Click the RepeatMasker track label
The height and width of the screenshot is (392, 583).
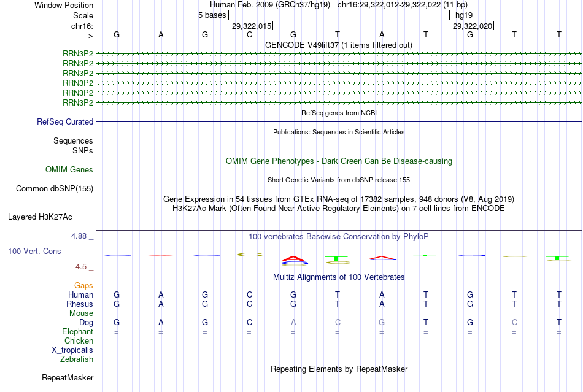click(68, 377)
